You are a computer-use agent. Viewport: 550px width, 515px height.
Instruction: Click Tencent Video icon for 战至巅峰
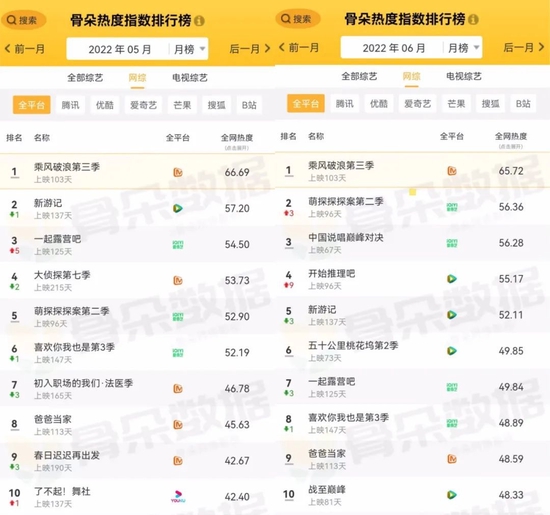452,495
